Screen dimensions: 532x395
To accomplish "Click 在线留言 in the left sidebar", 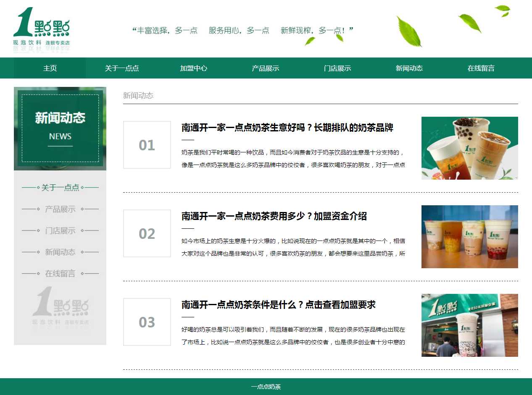I will pos(60,273).
